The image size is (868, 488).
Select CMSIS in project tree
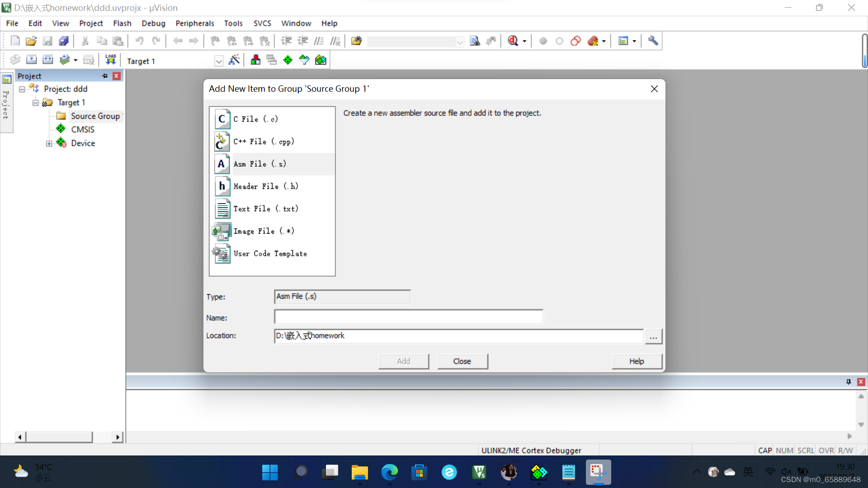(x=83, y=130)
